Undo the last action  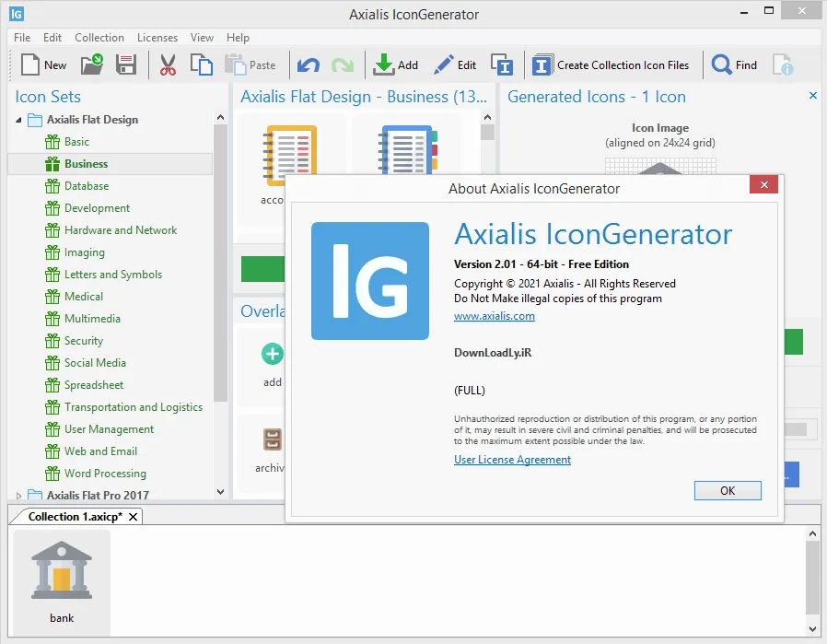(308, 64)
